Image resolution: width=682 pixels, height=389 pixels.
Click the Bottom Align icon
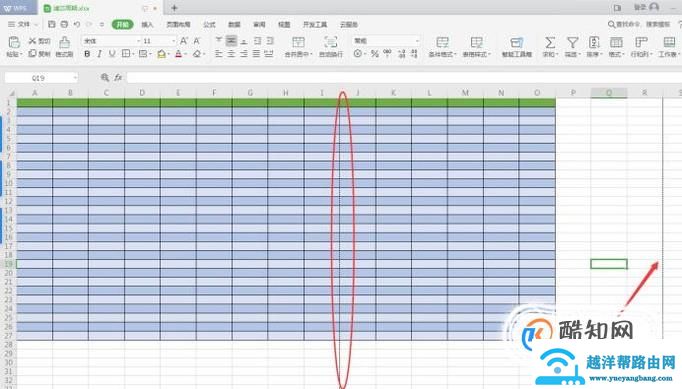pos(244,41)
